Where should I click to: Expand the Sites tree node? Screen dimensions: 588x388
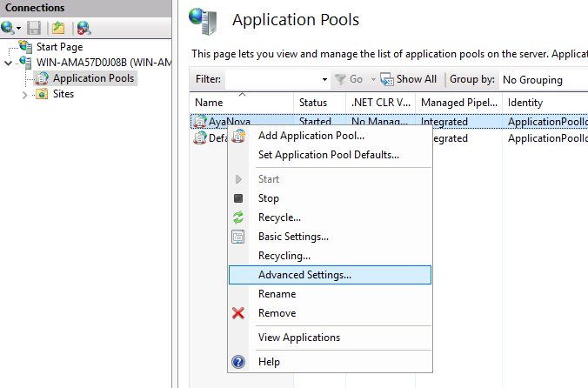[x=24, y=95]
